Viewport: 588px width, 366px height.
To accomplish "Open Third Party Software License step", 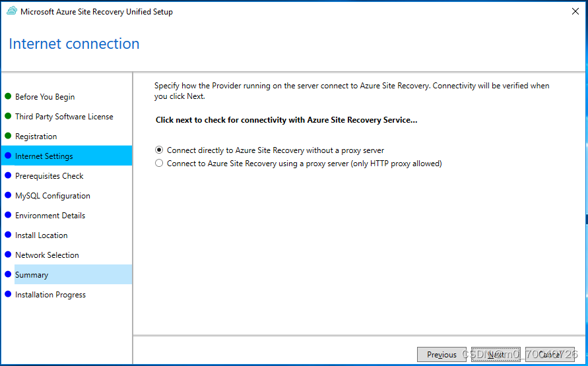I will tap(64, 117).
